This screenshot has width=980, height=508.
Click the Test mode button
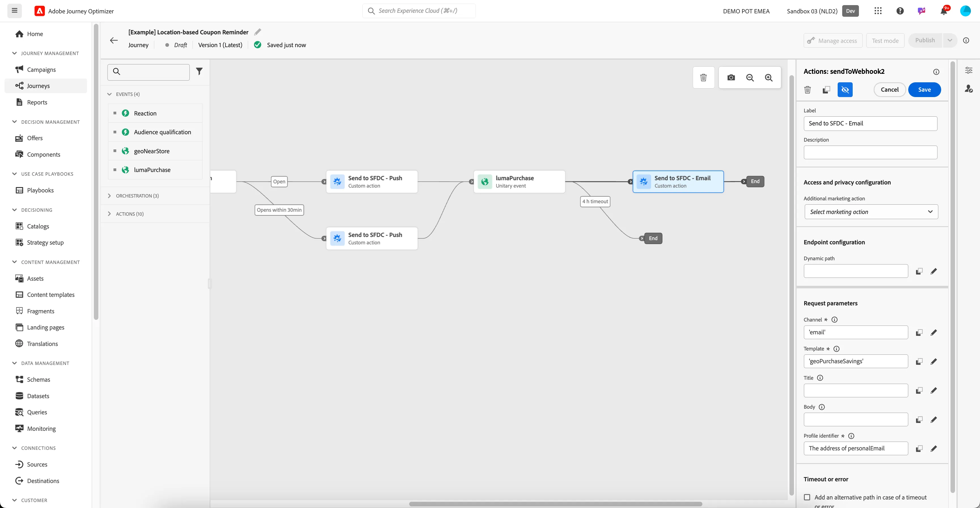coord(885,40)
